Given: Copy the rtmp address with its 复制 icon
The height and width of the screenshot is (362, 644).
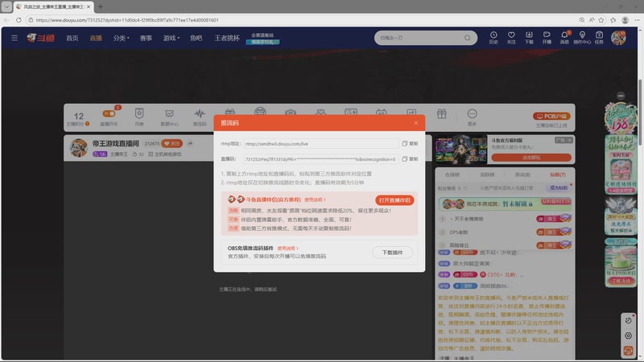Looking at the screenshot, I should [410, 144].
